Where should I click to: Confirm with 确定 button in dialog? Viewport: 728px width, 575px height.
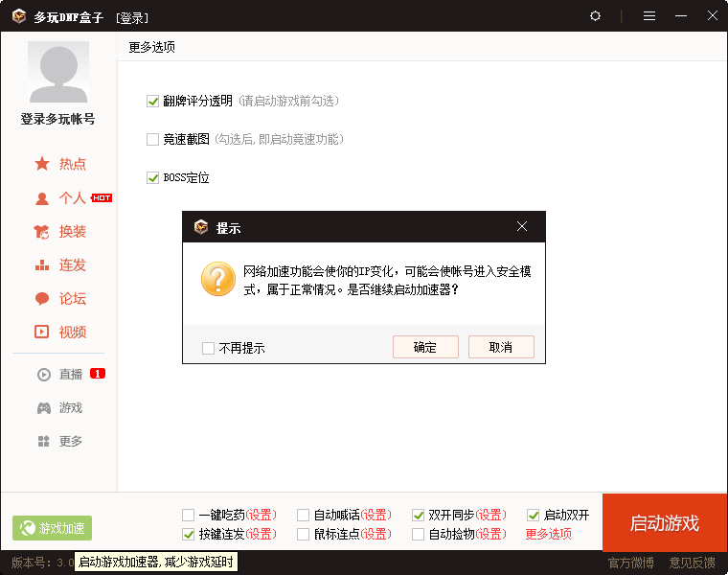point(425,347)
